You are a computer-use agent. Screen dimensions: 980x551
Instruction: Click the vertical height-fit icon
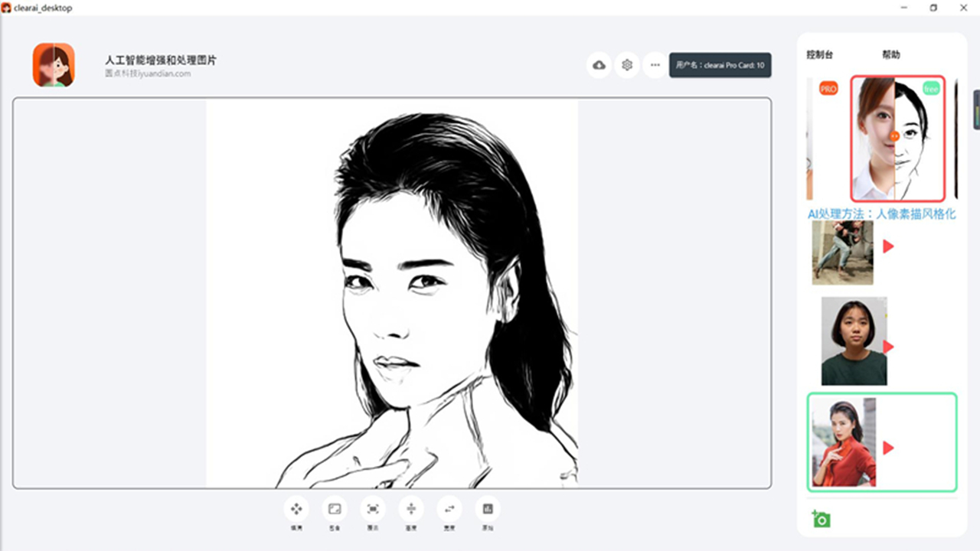pyautogui.click(x=411, y=509)
